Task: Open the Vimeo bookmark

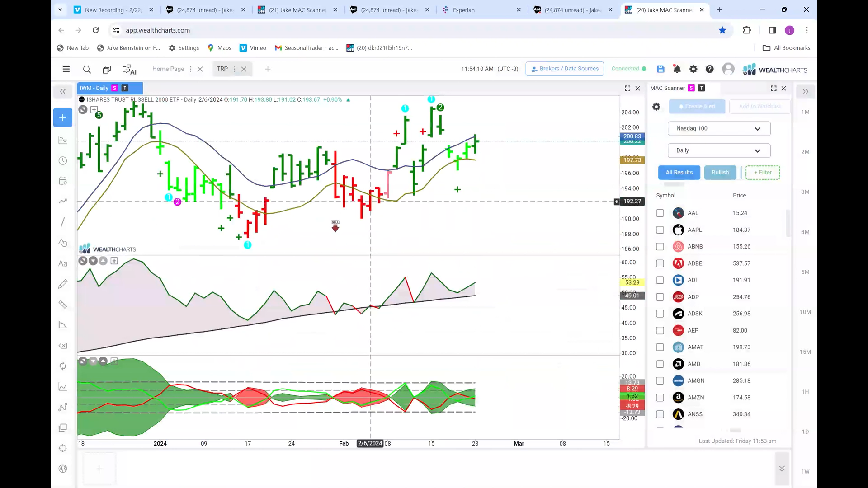Action: tap(253, 48)
